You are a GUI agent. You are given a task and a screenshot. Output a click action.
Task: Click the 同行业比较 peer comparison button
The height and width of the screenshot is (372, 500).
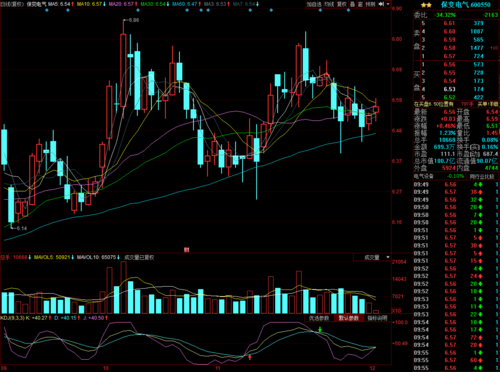[x=482, y=176]
